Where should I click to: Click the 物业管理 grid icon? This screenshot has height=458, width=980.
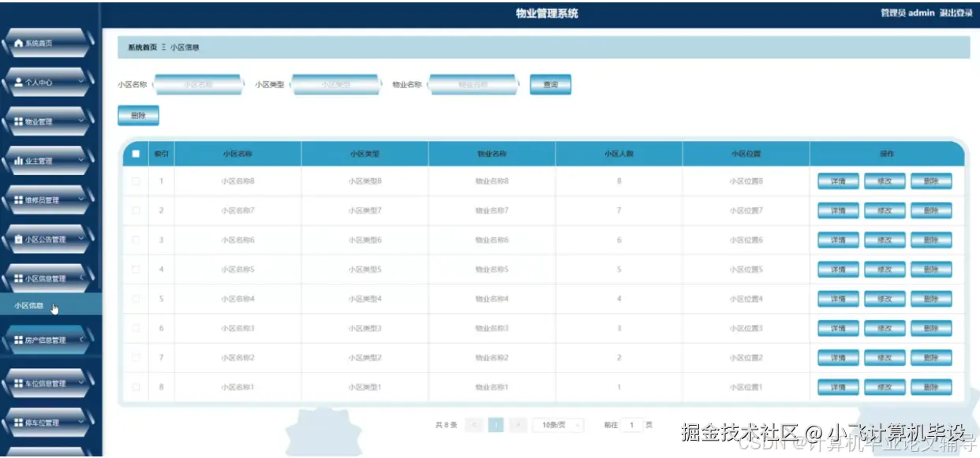coord(19,120)
